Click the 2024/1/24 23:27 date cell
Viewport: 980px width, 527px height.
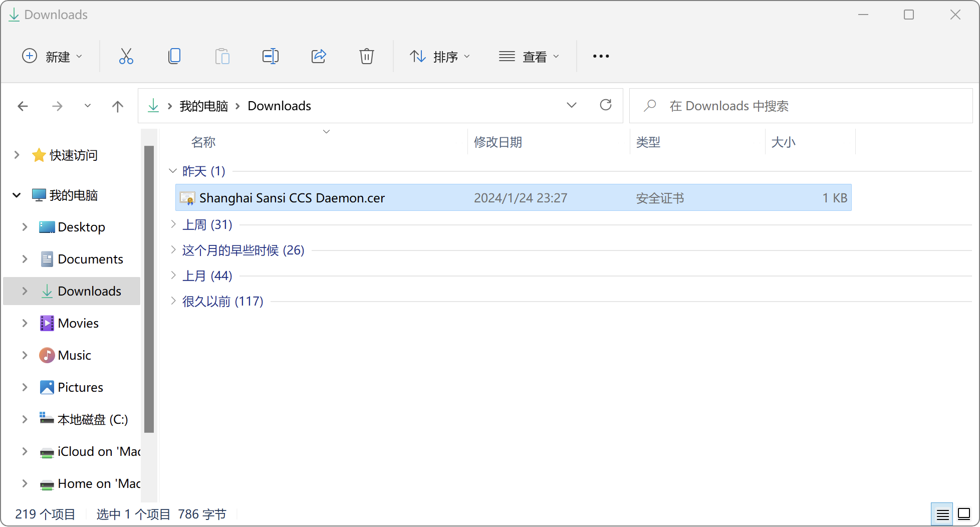521,198
